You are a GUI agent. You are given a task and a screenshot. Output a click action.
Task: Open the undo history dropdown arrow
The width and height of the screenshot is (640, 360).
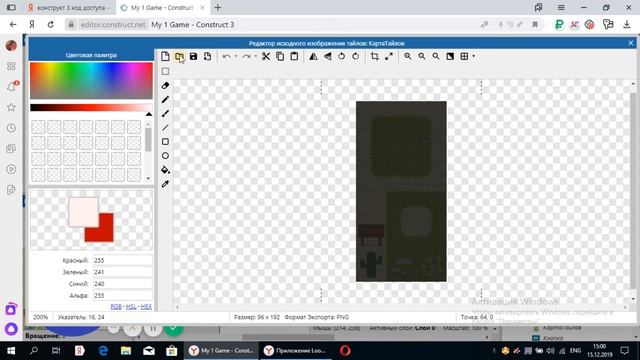tap(236, 56)
